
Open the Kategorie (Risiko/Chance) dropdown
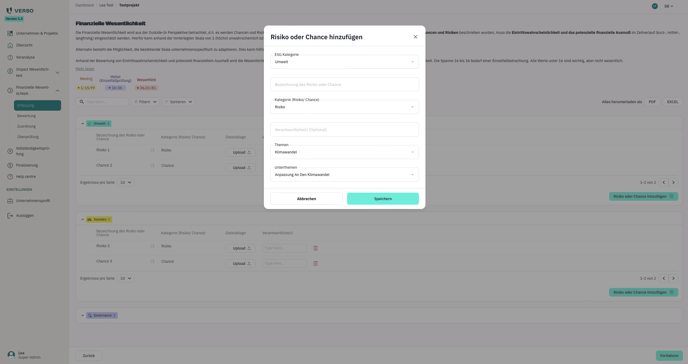click(x=344, y=107)
